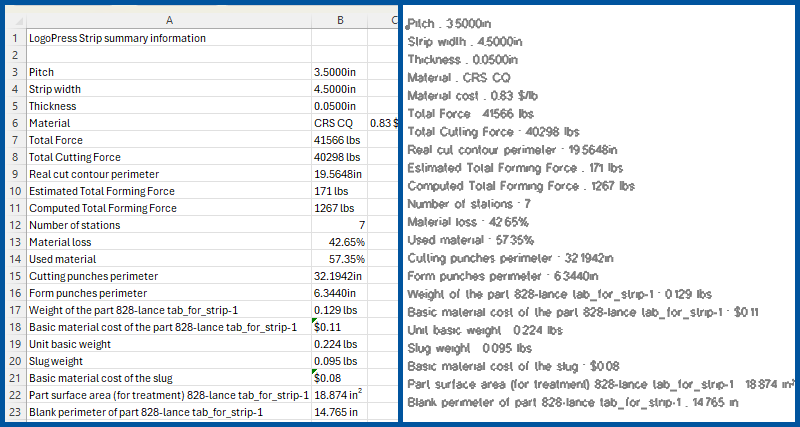Screen dimensions: 800x427
Task: Select cell with value 57.35%
Action: (340, 259)
